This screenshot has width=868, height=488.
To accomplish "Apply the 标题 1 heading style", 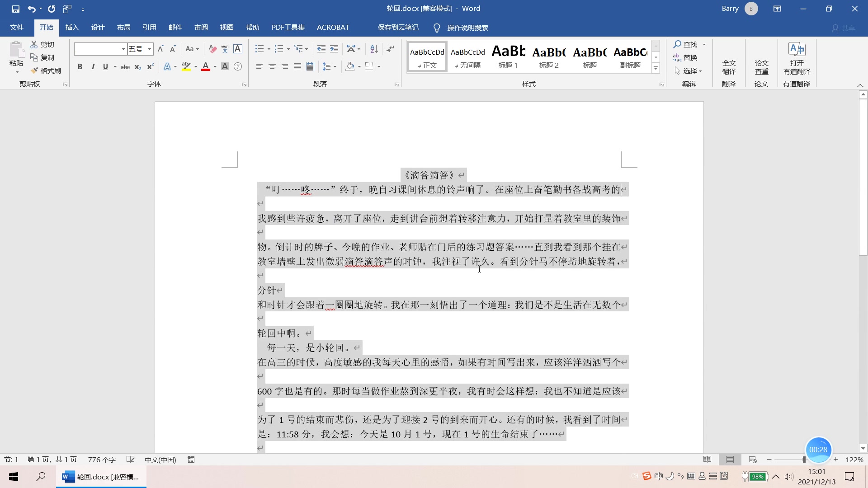I will click(x=508, y=56).
